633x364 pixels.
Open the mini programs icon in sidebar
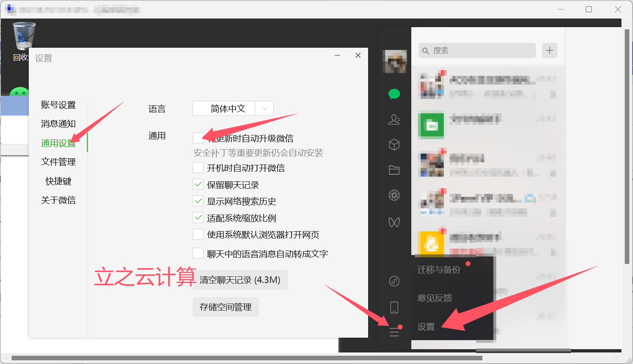pos(394,281)
